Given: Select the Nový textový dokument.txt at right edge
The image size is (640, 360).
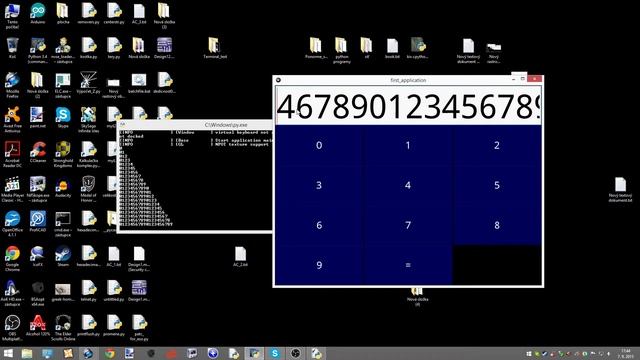Looking at the screenshot, I should (x=620, y=189).
